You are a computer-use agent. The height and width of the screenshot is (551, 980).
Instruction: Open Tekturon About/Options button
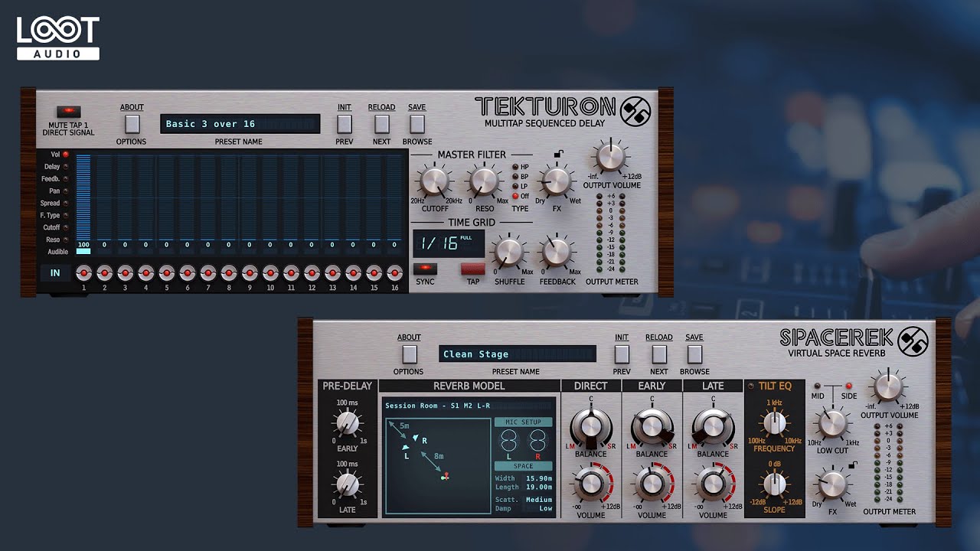tap(132, 123)
